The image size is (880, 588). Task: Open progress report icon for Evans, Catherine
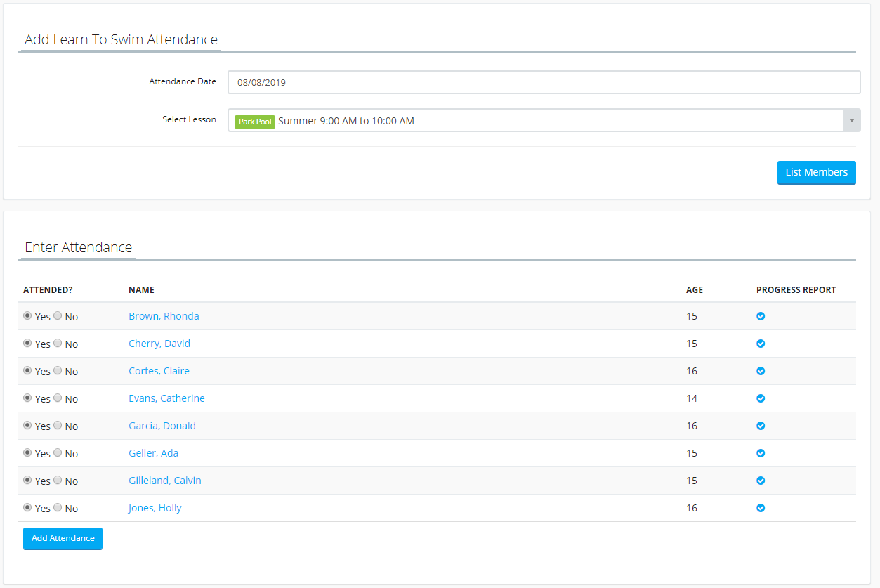[761, 398]
